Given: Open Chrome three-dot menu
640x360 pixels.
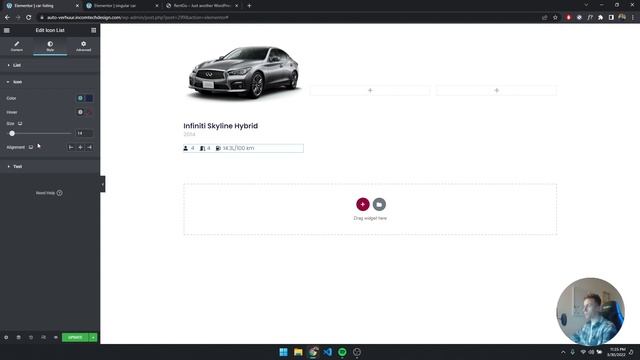Looking at the screenshot, I should (x=633, y=18).
